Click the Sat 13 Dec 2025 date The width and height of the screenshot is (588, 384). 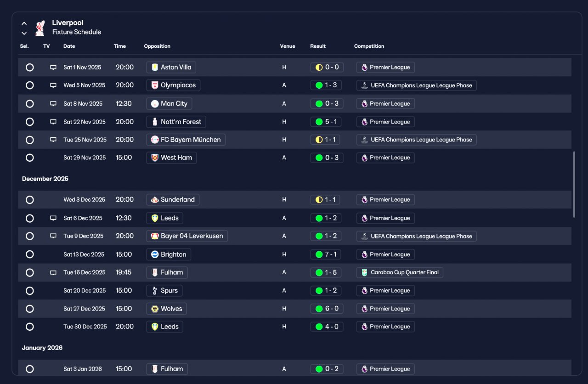pyautogui.click(x=84, y=254)
